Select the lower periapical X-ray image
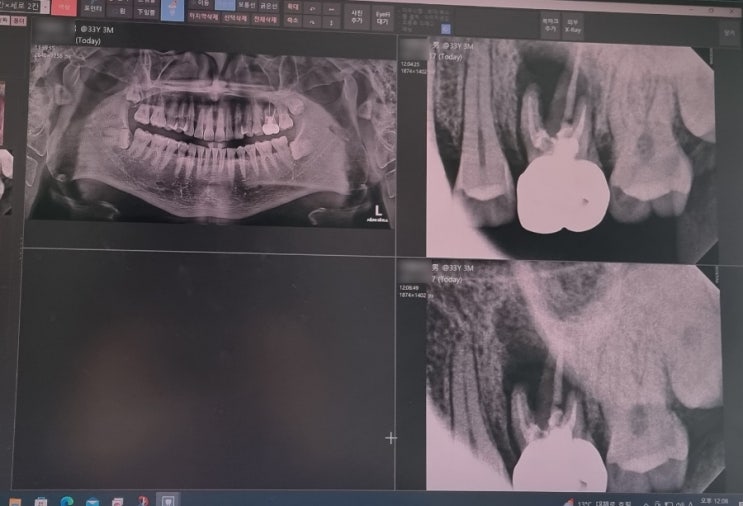 point(574,377)
